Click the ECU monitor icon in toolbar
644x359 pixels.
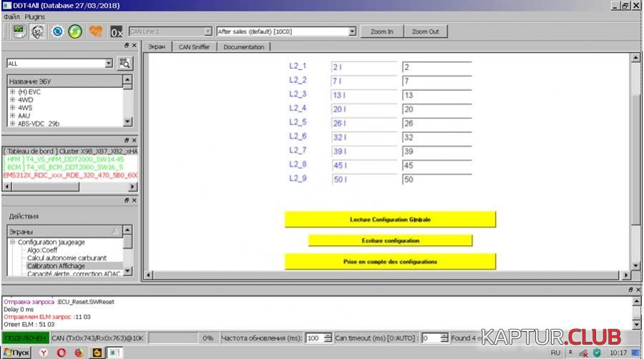click(x=19, y=31)
